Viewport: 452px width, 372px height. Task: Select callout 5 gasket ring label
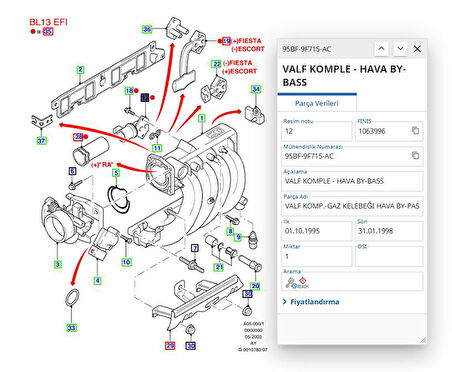click(x=116, y=173)
